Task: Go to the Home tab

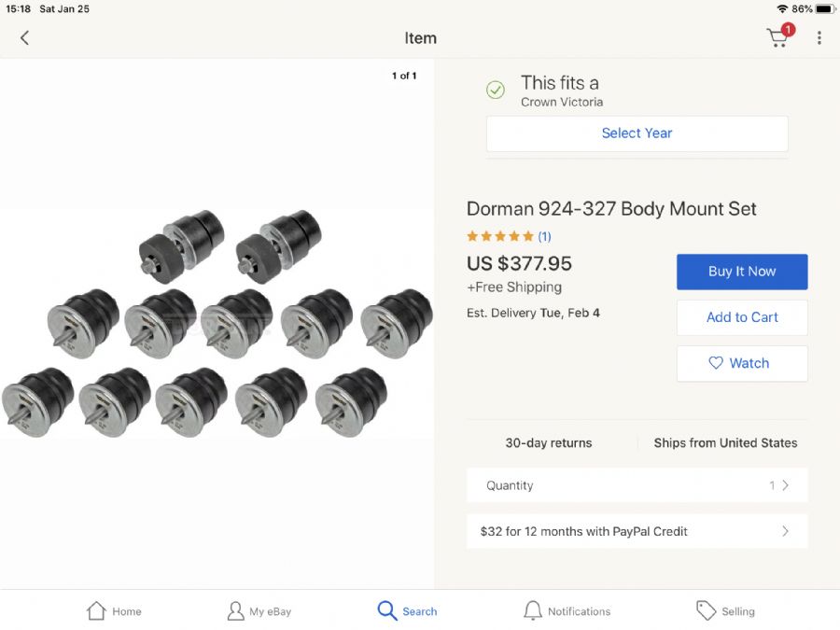Action: [x=114, y=611]
